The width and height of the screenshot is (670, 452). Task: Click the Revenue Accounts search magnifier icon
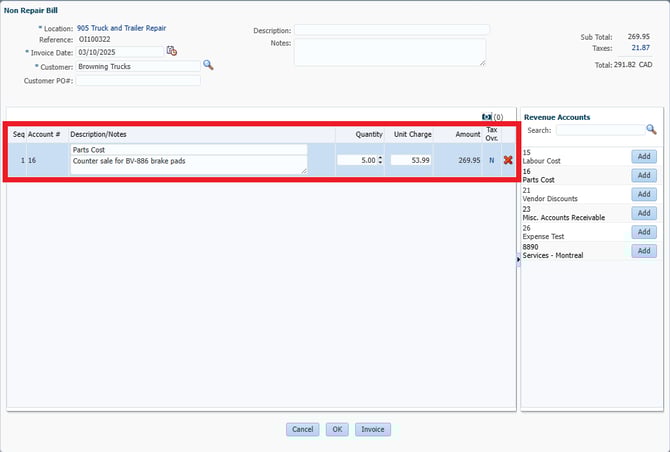(x=651, y=130)
